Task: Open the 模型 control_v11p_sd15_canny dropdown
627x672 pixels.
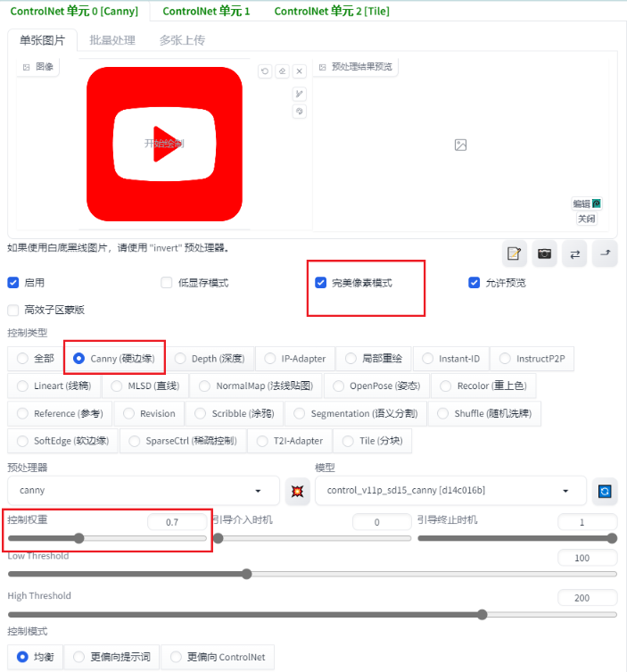Action: pyautogui.click(x=450, y=491)
